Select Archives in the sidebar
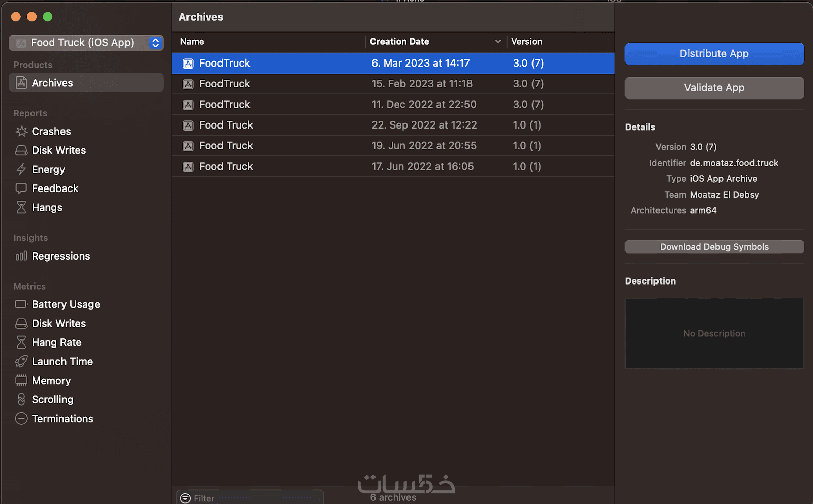813x504 pixels. pos(86,83)
